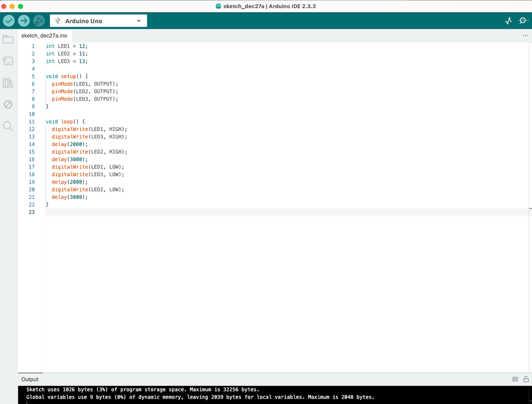Click line number 11 in the gutter
This screenshot has width=532, height=404.
point(32,121)
